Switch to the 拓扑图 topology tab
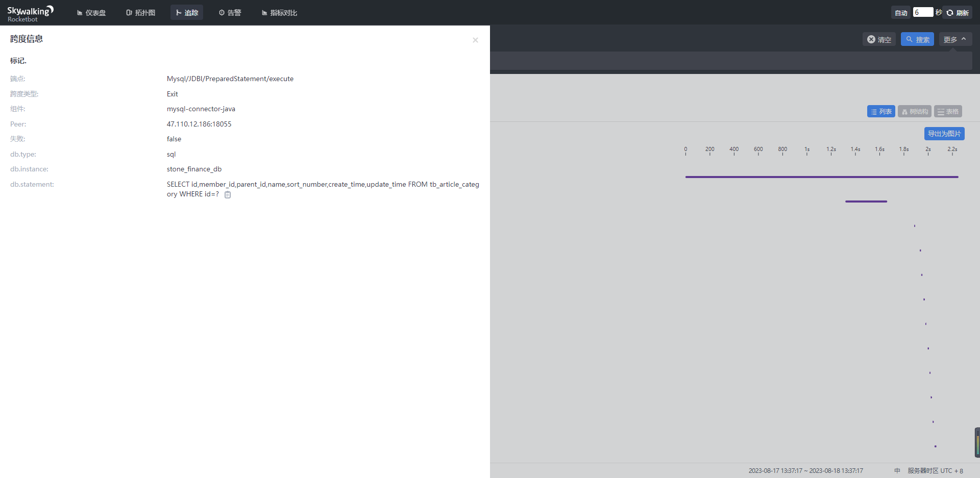Viewport: 980px width, 478px height. (x=140, y=13)
